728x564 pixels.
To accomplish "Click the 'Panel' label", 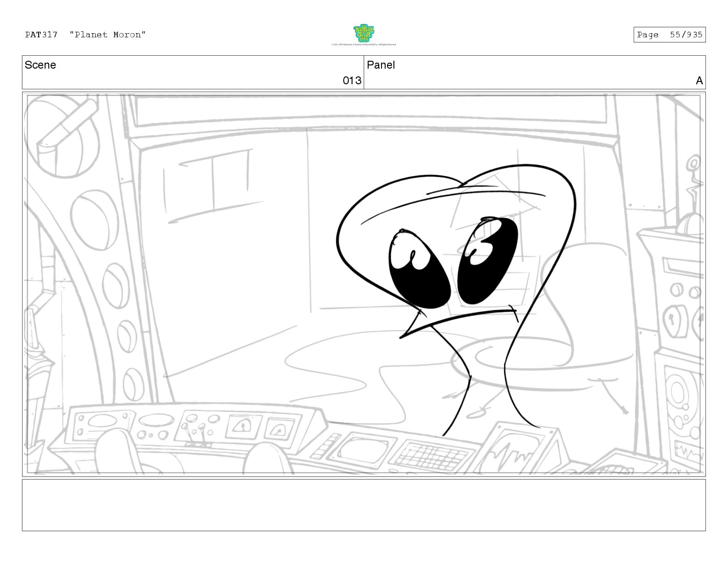I will 381,65.
